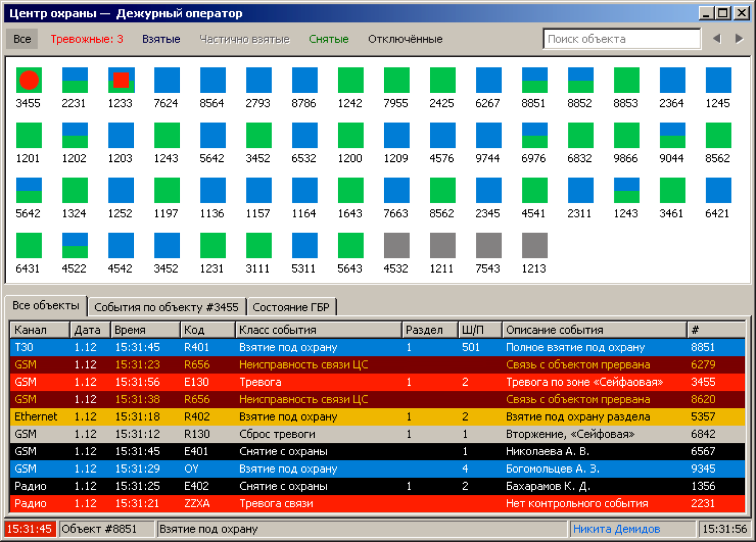756x542 pixels.
Task: Select object tile 6431
Action: pos(29,245)
